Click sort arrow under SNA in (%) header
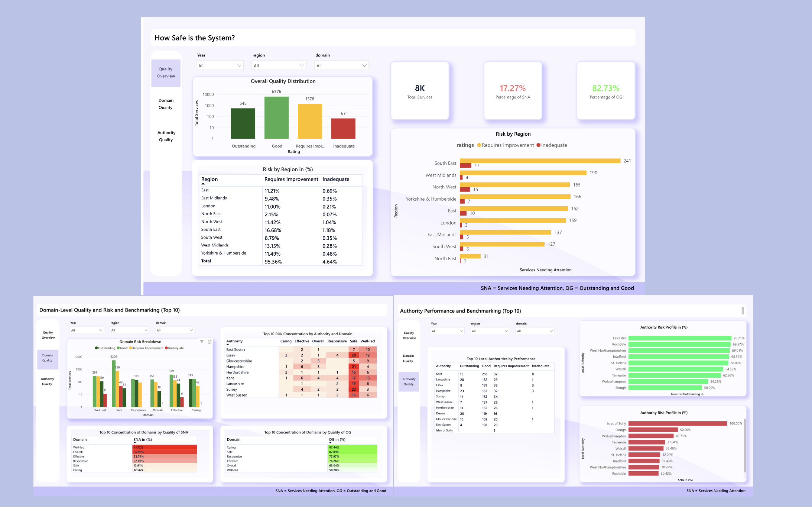 point(135,443)
